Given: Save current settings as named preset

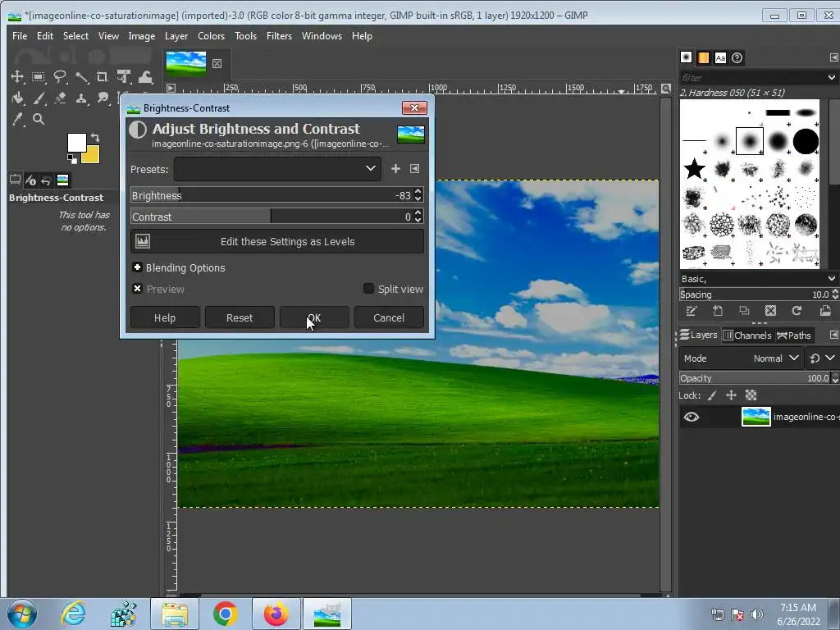Looking at the screenshot, I should (395, 169).
